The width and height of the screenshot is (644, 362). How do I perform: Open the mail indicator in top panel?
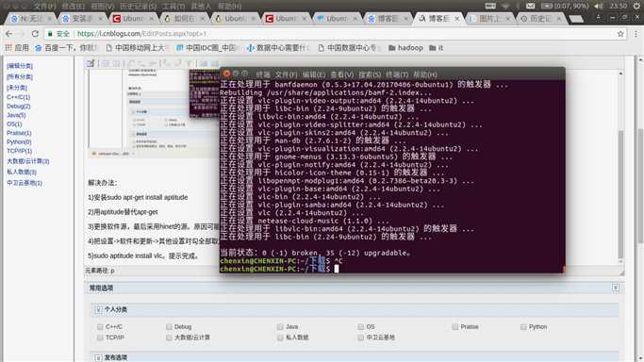531,6
